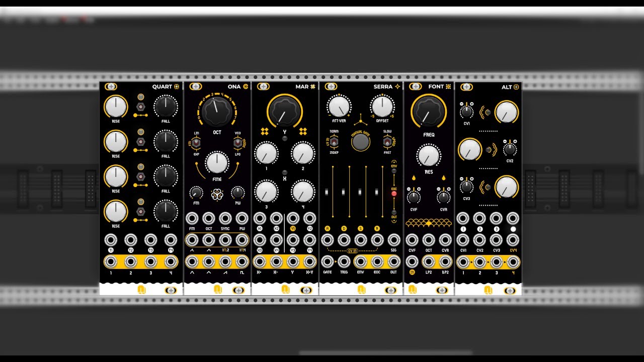Click MAR's knob labeled 1
Image resolution: width=644 pixels, height=362 pixels.
pyautogui.click(x=266, y=153)
